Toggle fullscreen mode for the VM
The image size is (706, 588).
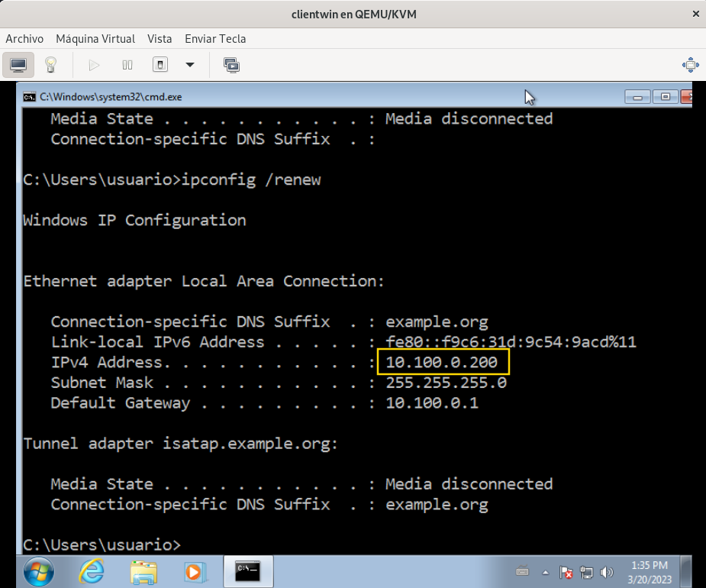688,65
